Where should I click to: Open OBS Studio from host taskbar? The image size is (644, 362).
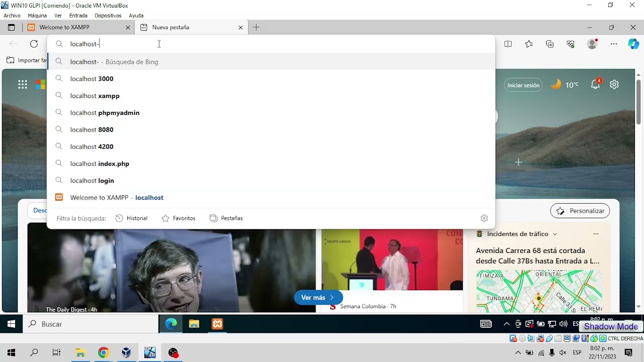coord(174,353)
